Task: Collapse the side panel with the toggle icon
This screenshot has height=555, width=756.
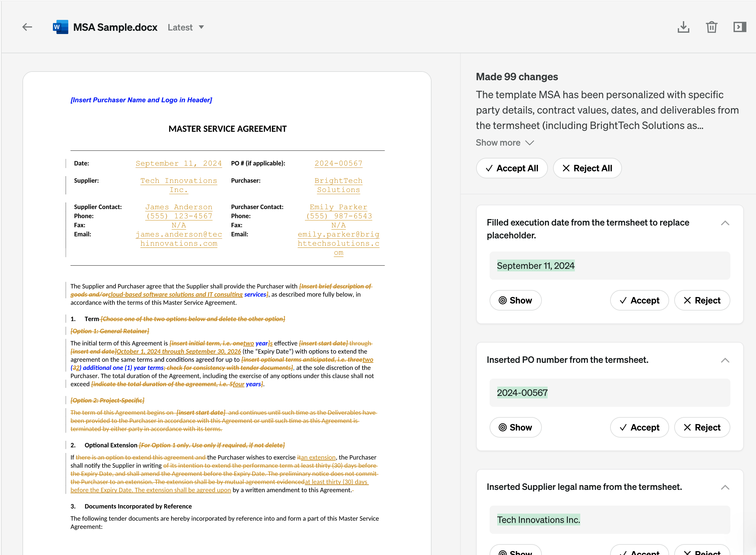Action: coord(740,27)
